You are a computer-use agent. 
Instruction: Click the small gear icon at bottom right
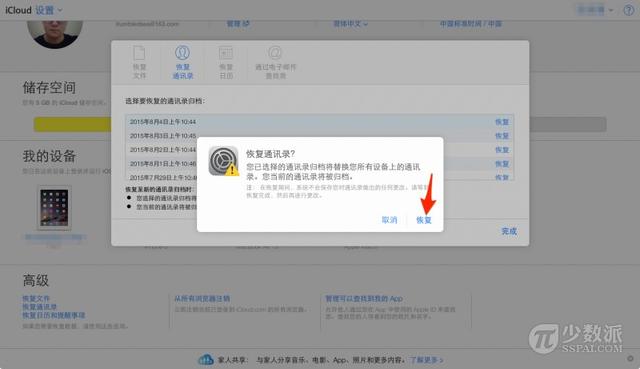(630, 358)
